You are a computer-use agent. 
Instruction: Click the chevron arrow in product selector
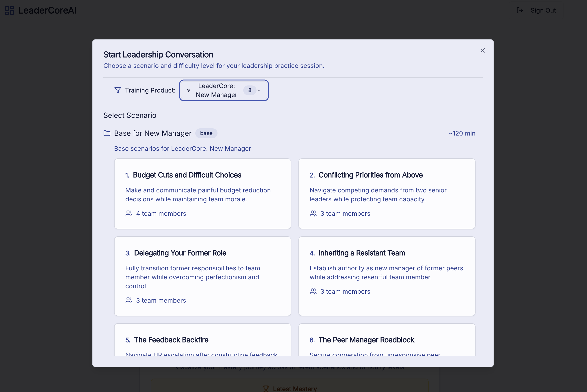coord(259,90)
